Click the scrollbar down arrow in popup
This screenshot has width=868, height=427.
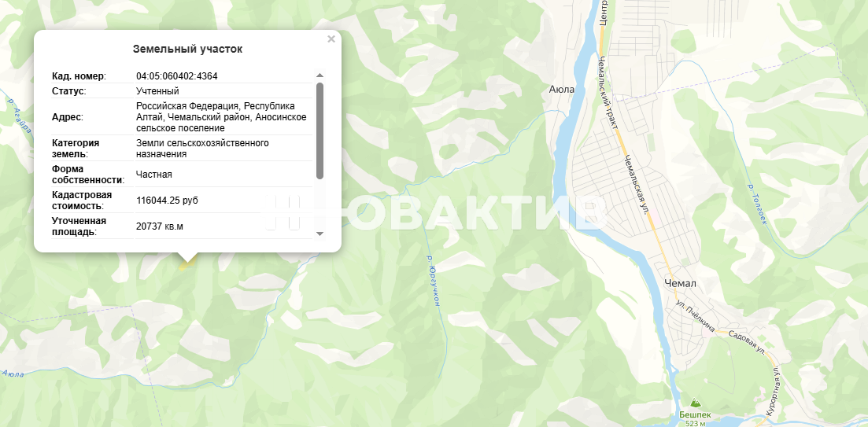coord(319,234)
